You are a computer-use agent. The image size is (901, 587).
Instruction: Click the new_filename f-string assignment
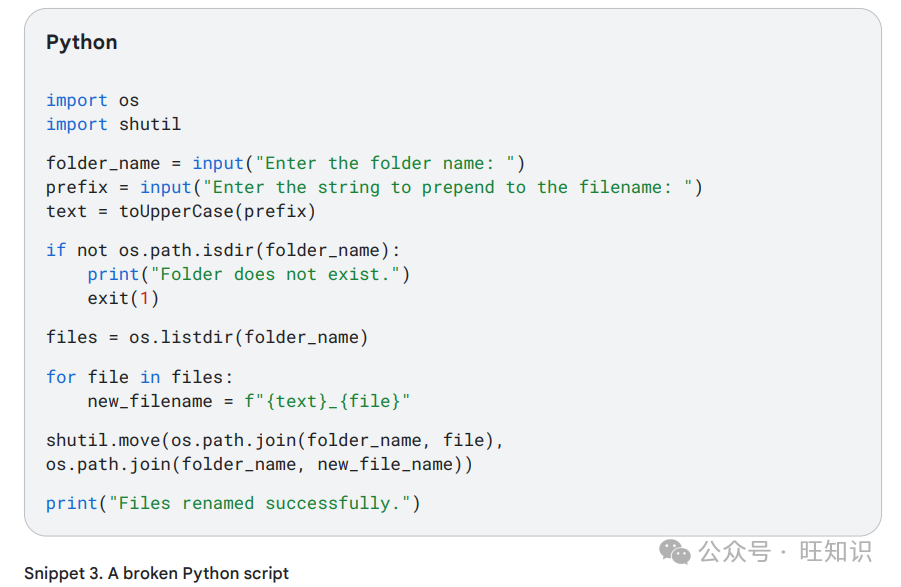(249, 401)
